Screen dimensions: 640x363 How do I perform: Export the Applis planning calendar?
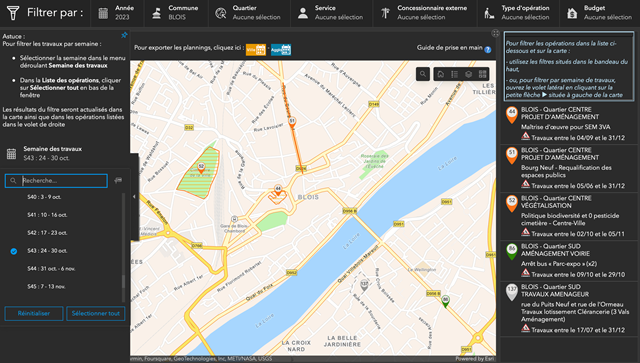click(281, 50)
